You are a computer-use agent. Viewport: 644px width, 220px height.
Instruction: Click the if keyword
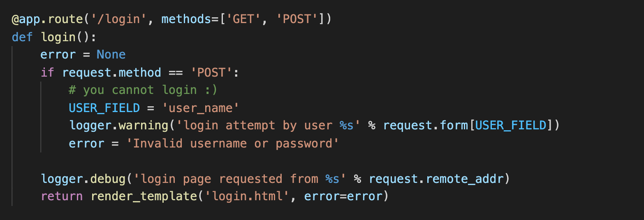pyautogui.click(x=47, y=73)
